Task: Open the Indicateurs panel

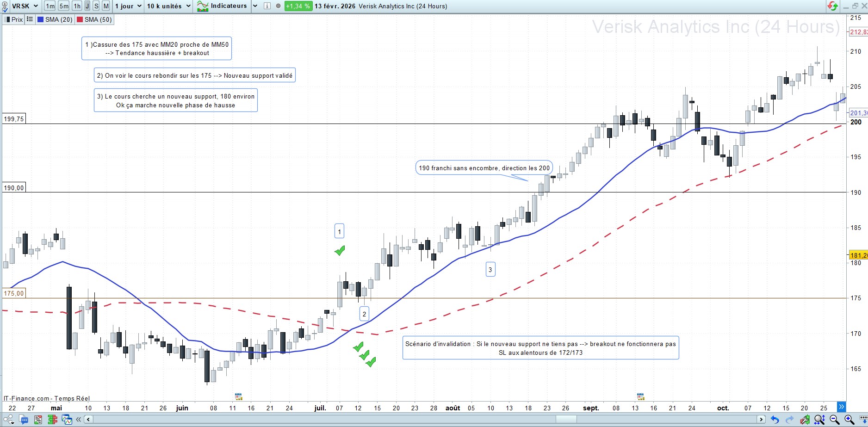Action: 222,6
